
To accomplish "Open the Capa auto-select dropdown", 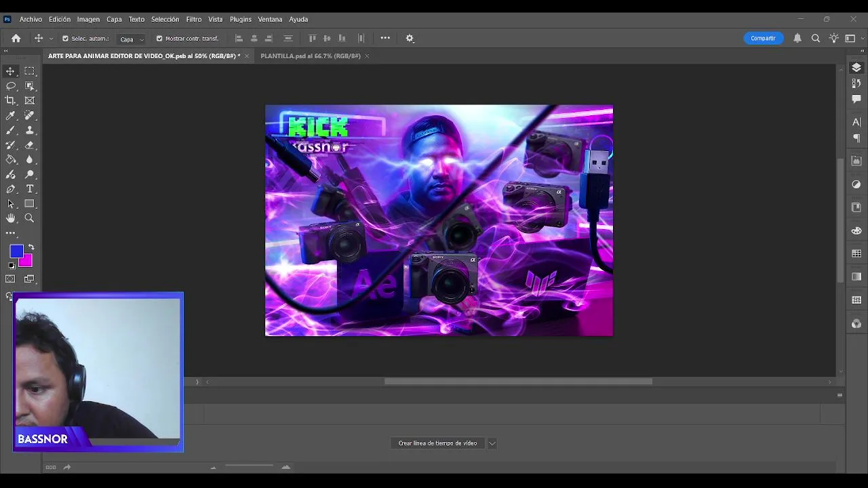I will tap(131, 39).
